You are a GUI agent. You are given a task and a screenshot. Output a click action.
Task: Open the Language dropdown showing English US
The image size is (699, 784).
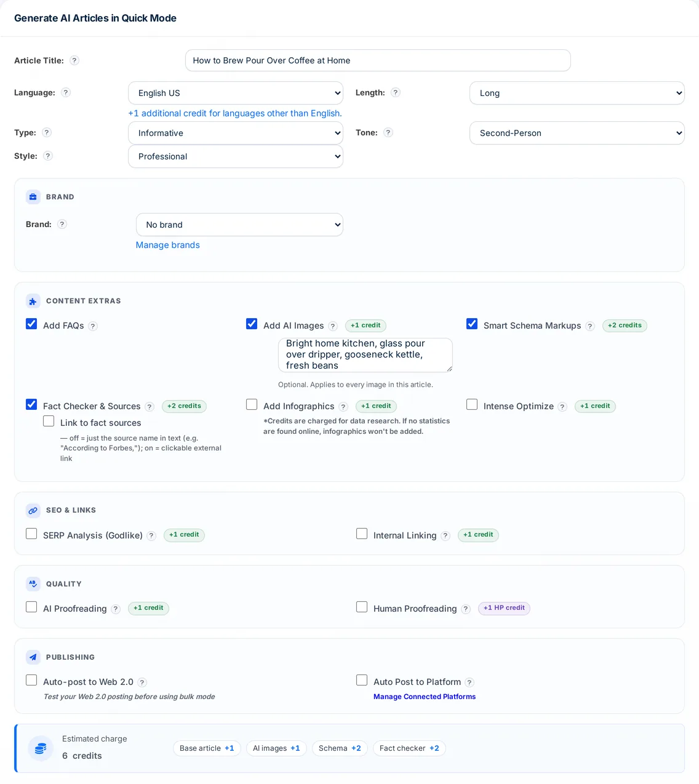coord(236,93)
